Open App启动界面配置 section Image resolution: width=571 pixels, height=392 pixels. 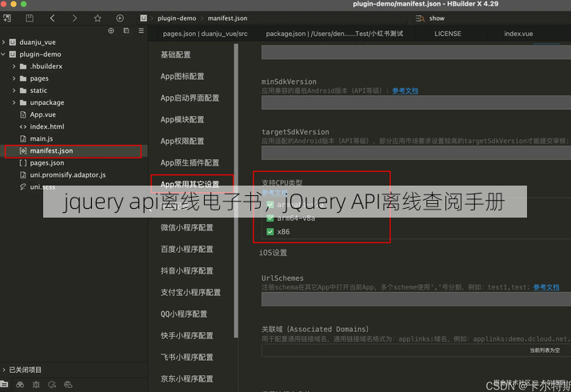190,98
